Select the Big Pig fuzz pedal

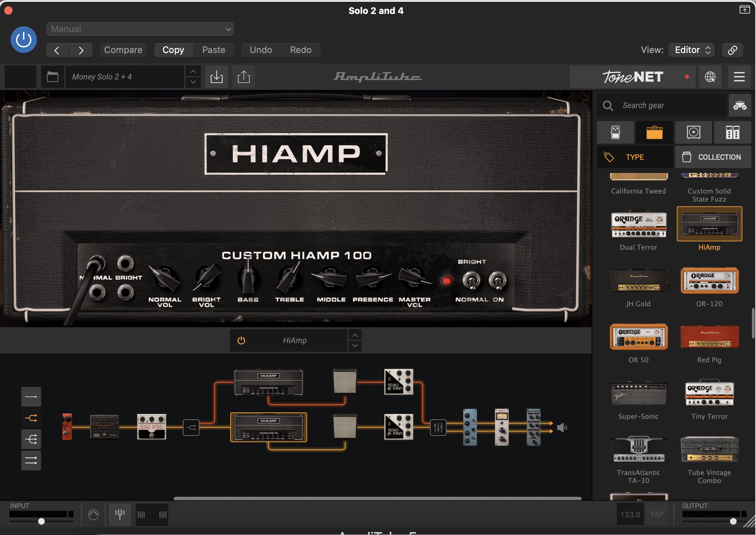click(x=151, y=427)
